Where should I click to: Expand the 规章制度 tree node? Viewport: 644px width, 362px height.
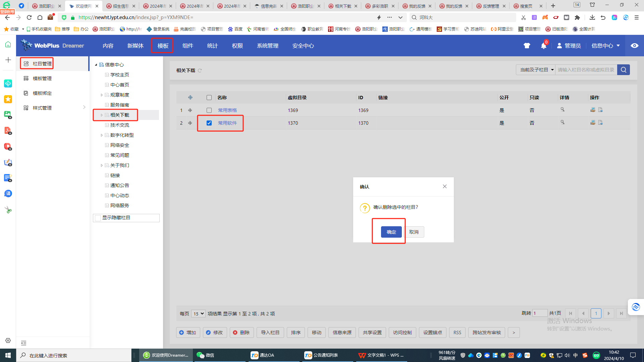[102, 95]
